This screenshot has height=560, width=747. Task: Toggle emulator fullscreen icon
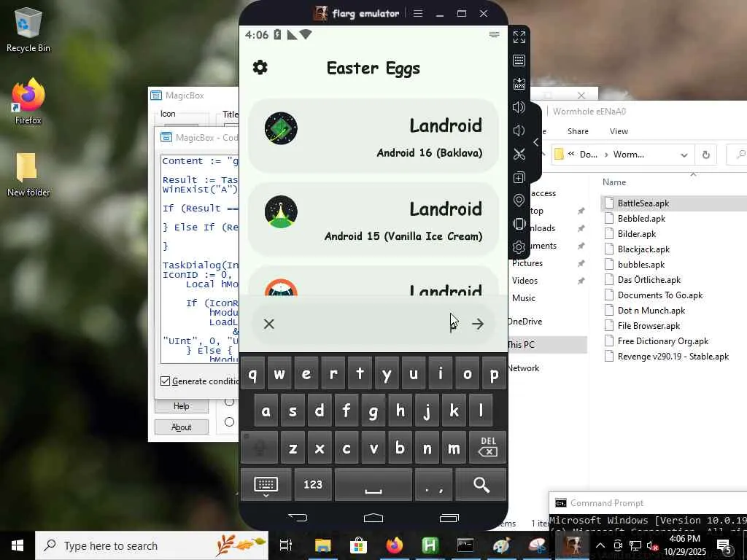coord(519,36)
